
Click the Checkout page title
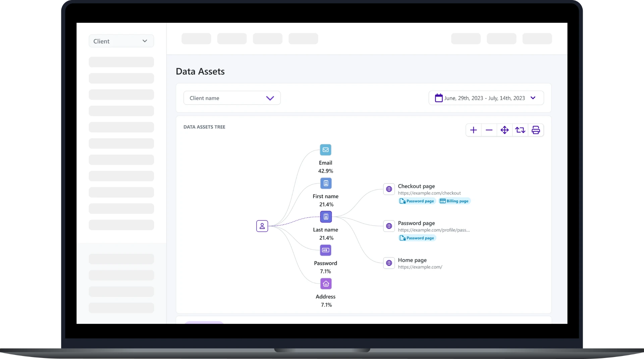coord(416,186)
